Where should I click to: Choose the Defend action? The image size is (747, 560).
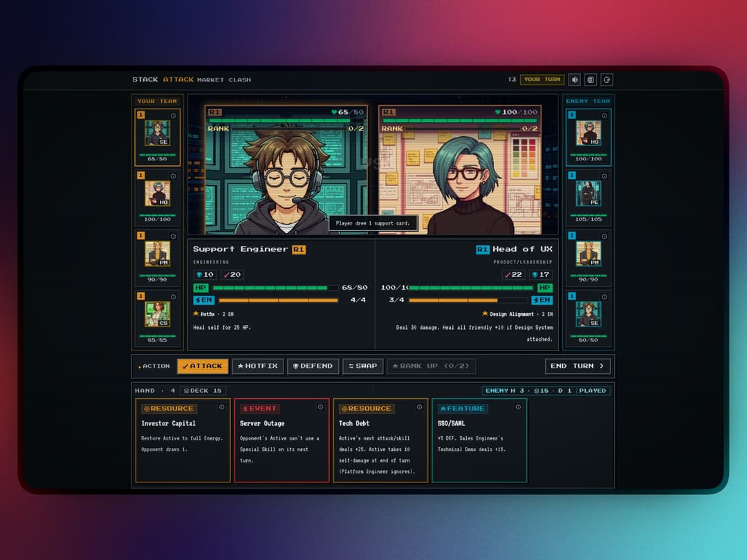tap(313, 366)
